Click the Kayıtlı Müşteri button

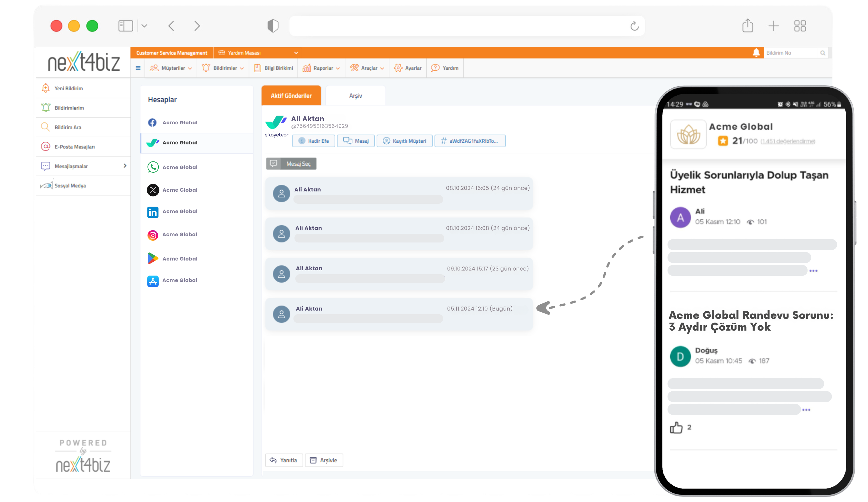point(404,141)
